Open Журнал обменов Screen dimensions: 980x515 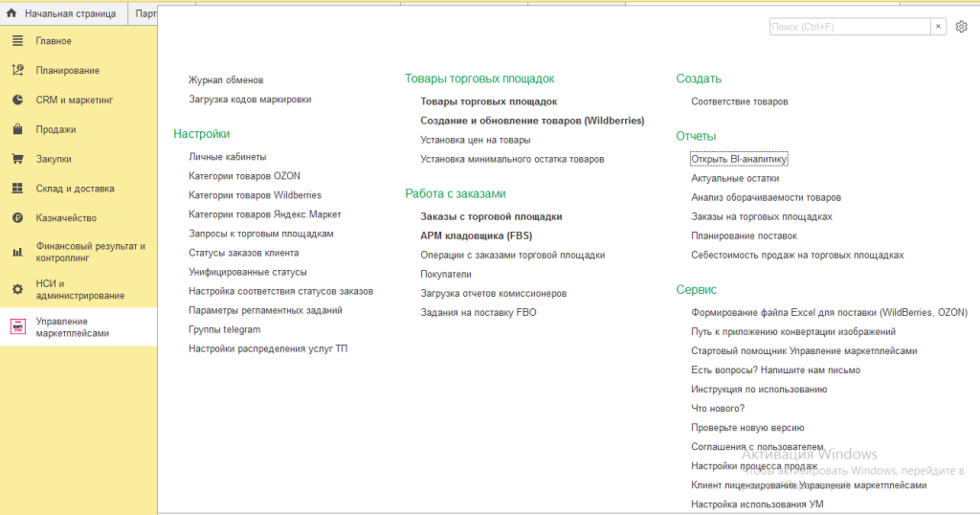pos(226,80)
